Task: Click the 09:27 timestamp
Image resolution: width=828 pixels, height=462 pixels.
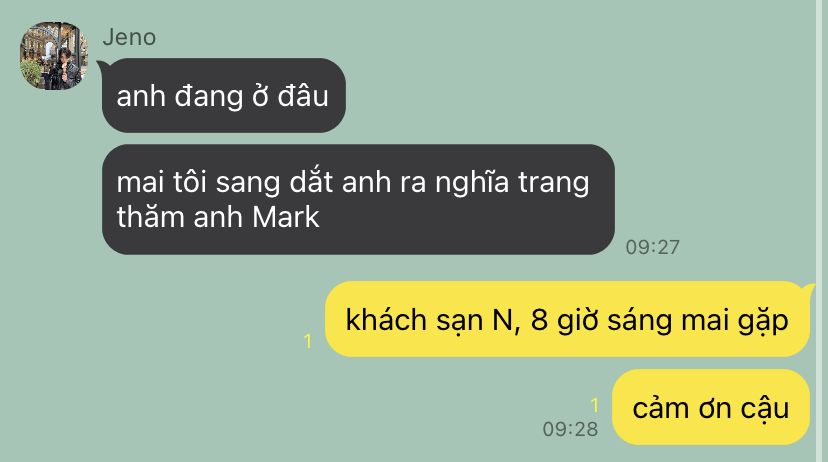Action: (653, 247)
